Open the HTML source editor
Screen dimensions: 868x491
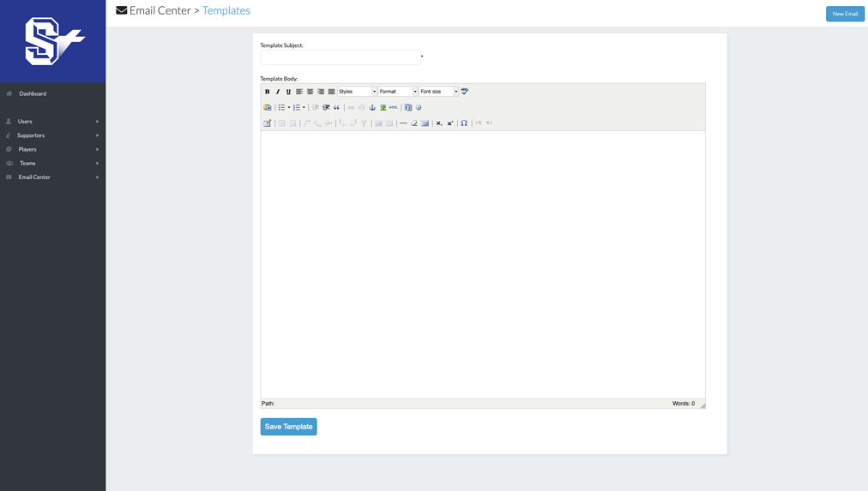coord(394,108)
